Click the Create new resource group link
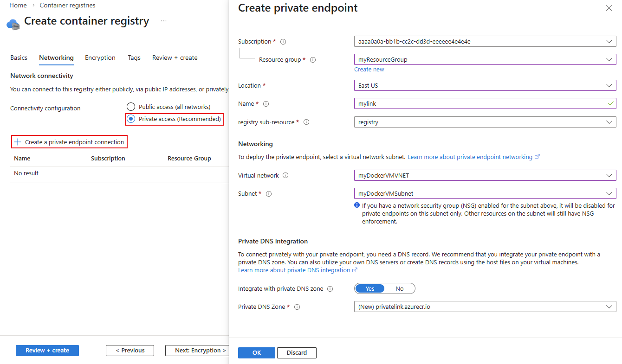The height and width of the screenshot is (364, 622). (369, 70)
